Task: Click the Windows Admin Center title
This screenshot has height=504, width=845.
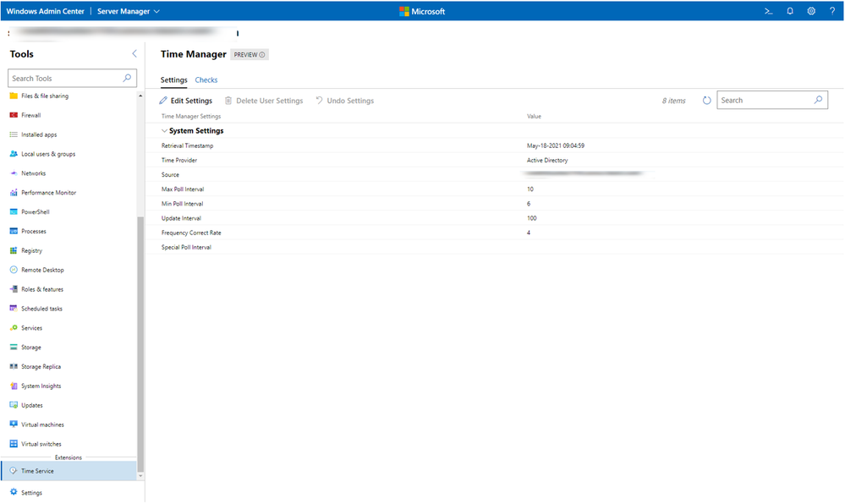Action: pyautogui.click(x=46, y=11)
